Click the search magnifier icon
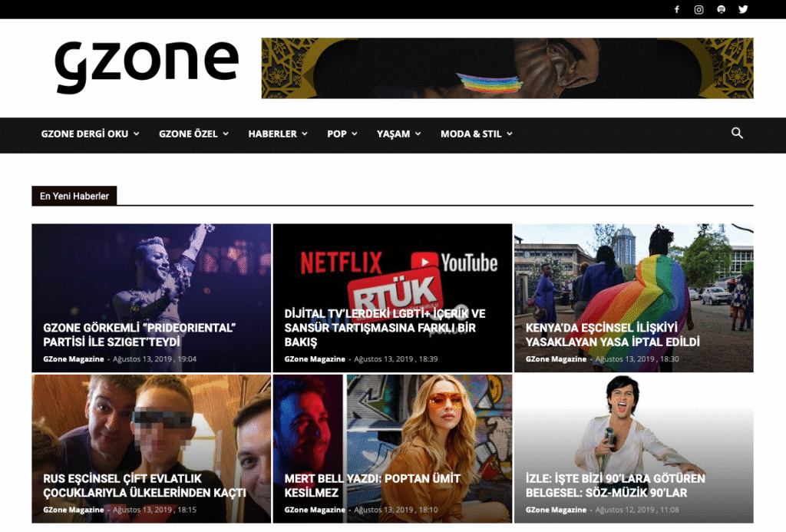 (737, 134)
